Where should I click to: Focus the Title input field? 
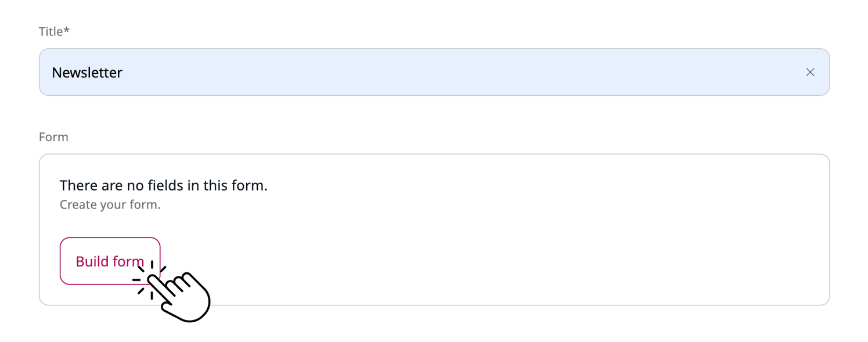[x=406, y=72]
